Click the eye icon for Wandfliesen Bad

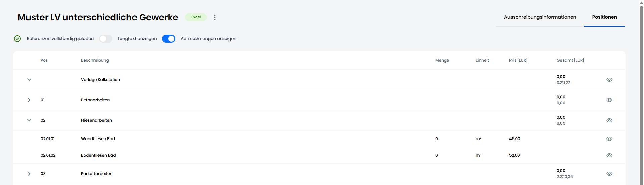pyautogui.click(x=609, y=139)
